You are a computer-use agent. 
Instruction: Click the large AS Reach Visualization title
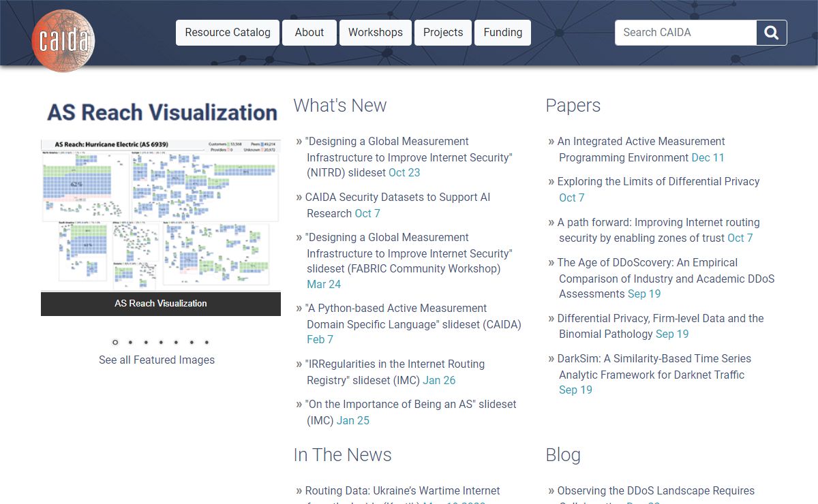click(x=162, y=112)
